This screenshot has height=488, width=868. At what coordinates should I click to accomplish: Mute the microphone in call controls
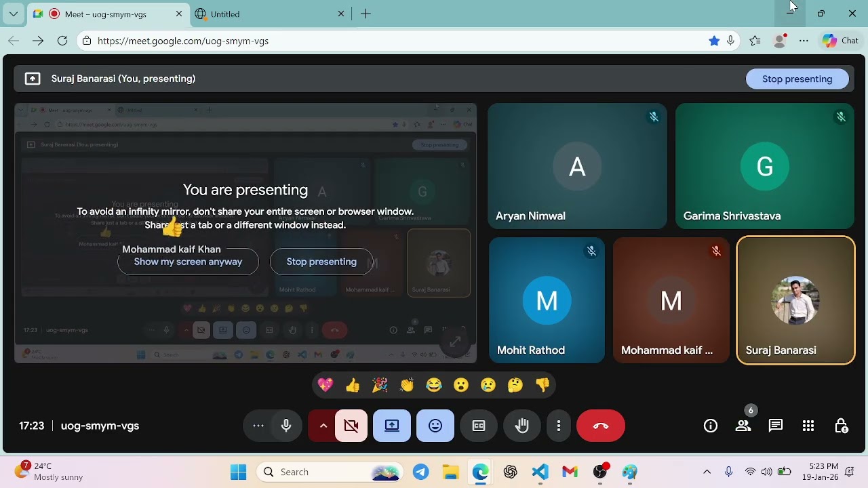coord(286,426)
